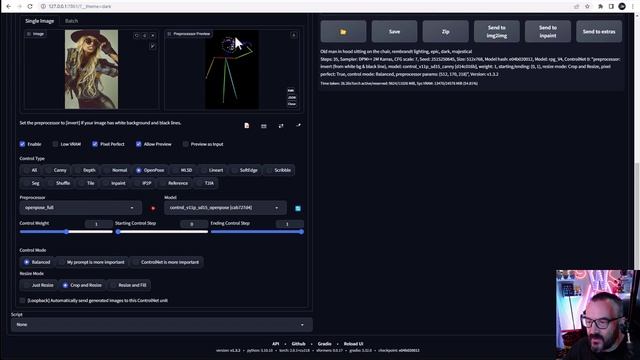Screen dimensions: 640x360
Task: Switch to the Single Image tab
Action: 40,21
